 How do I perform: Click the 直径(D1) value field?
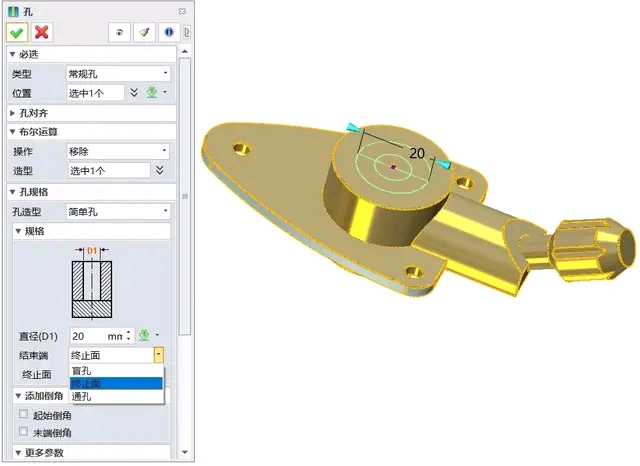[97, 336]
